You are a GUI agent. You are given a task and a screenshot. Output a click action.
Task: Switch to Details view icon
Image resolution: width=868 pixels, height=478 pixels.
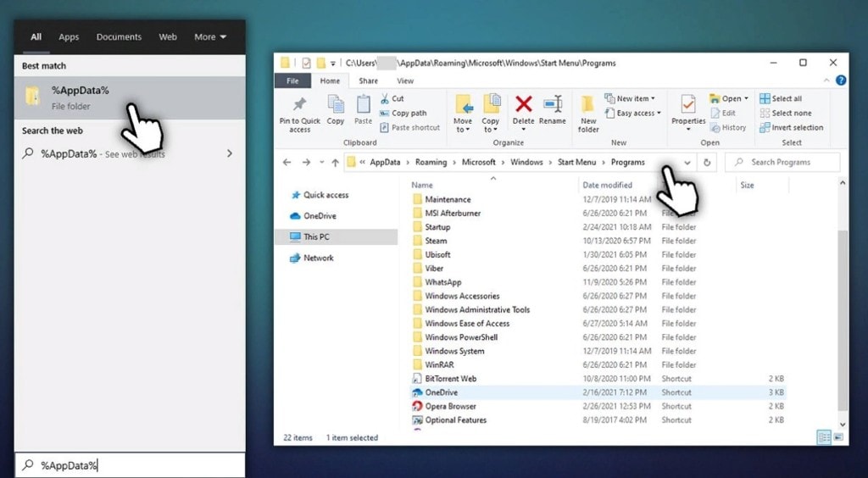point(824,437)
